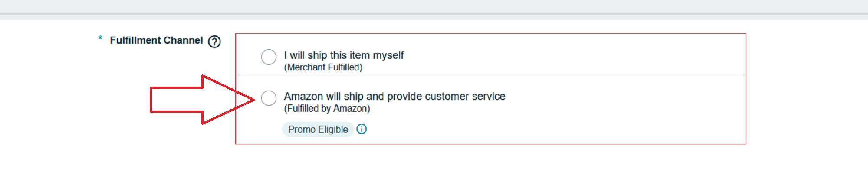
Task: Click the 'I will ship this item myself' label text
Action: (x=344, y=55)
